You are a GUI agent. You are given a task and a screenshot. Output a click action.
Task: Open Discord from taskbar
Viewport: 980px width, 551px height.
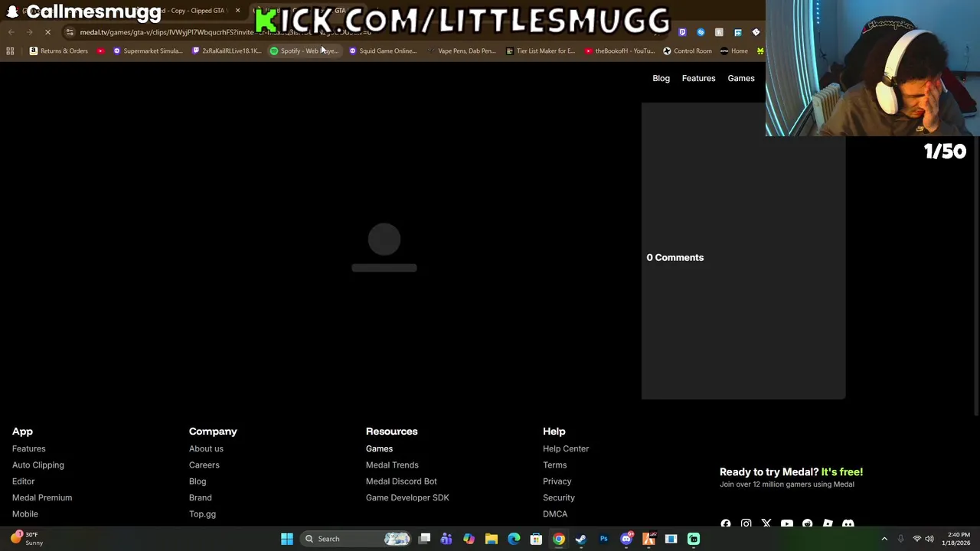coord(626,539)
